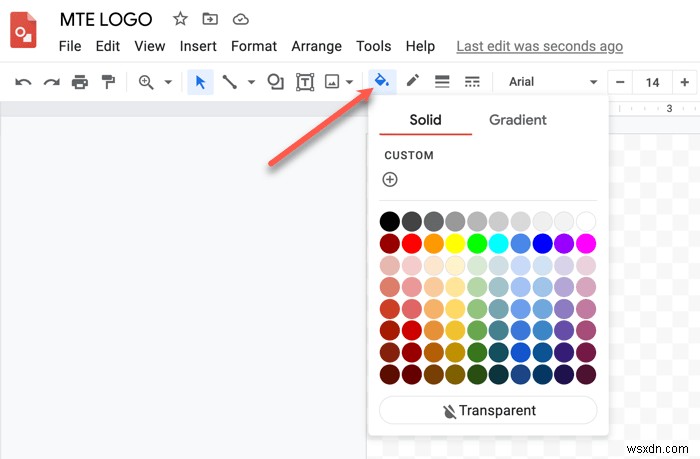
Task: Open the Move to folder icon
Action: [x=210, y=19]
